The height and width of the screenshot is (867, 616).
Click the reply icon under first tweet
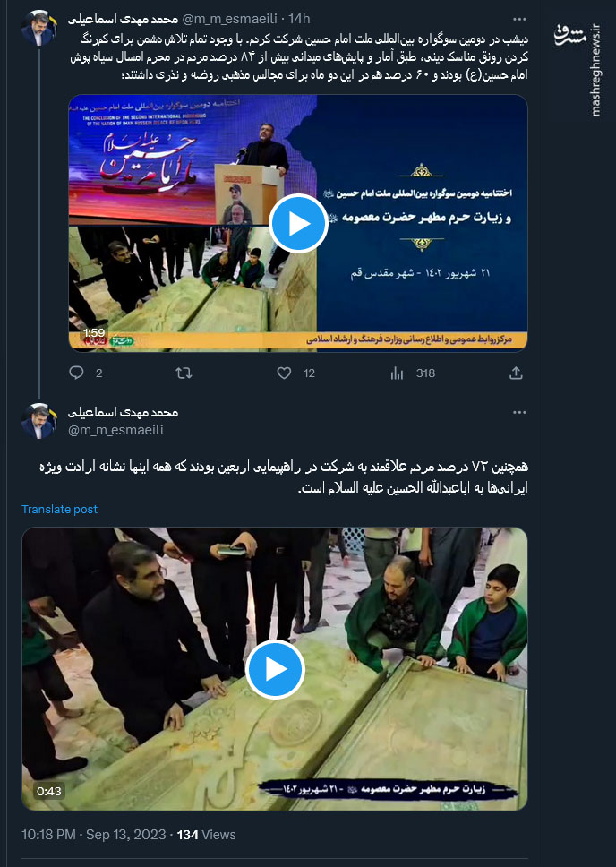click(x=76, y=373)
